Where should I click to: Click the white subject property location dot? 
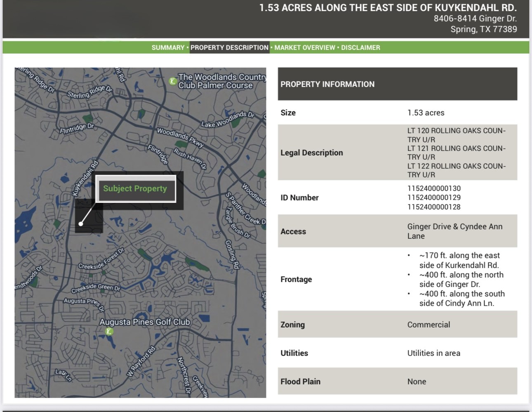coord(81,224)
